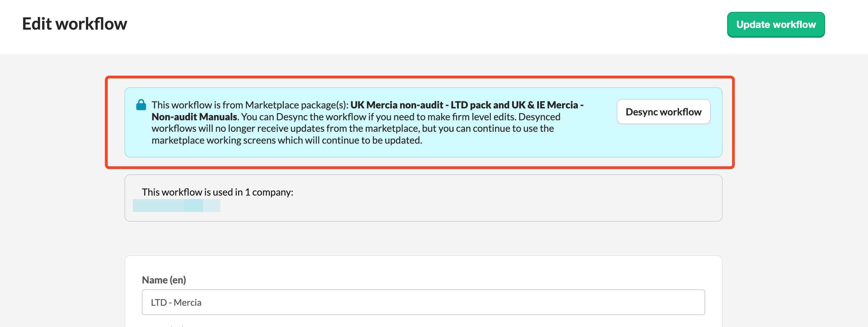Click 'This workflow is from Marketplace package(s)' text

tap(250, 105)
